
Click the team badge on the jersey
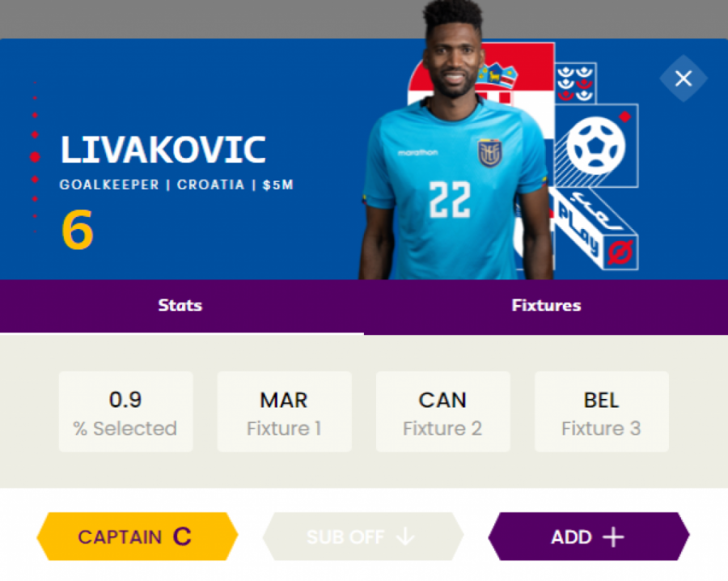489,152
